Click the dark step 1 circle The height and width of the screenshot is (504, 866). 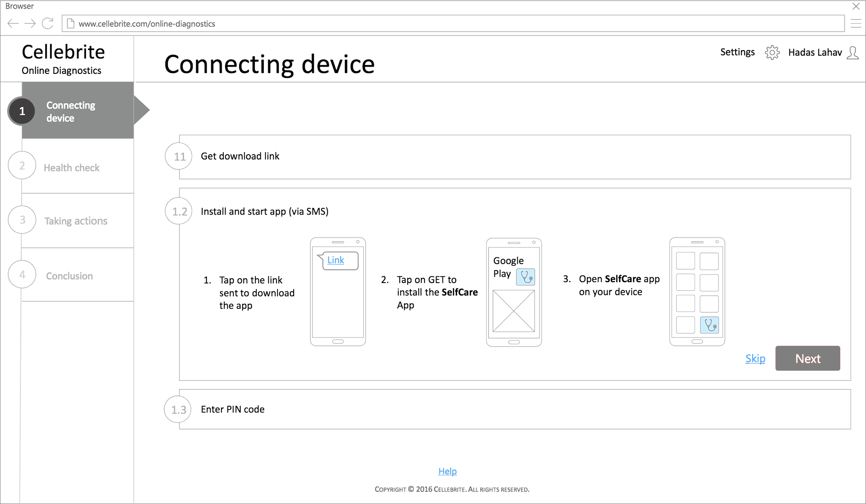coord(22,111)
